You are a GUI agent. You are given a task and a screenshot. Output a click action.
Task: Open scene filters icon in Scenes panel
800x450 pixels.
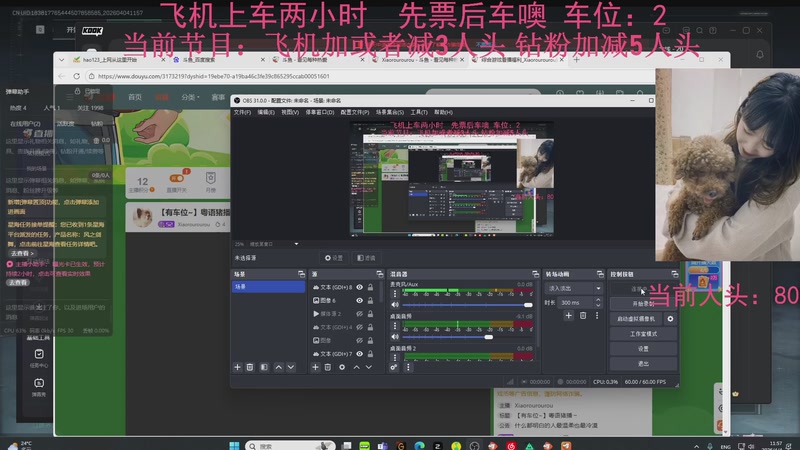264,367
